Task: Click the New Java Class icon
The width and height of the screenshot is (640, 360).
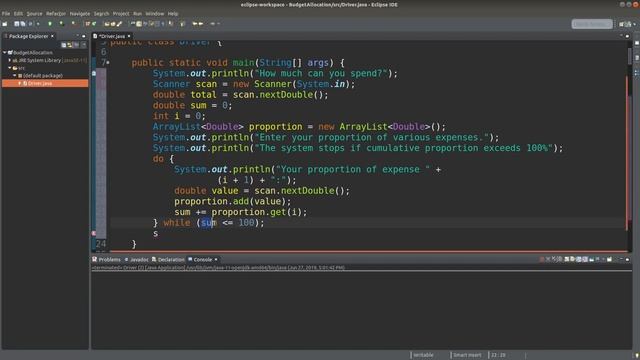Action: [94, 24]
